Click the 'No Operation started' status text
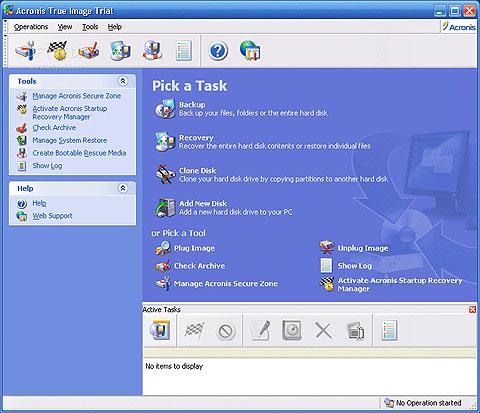 (x=429, y=403)
